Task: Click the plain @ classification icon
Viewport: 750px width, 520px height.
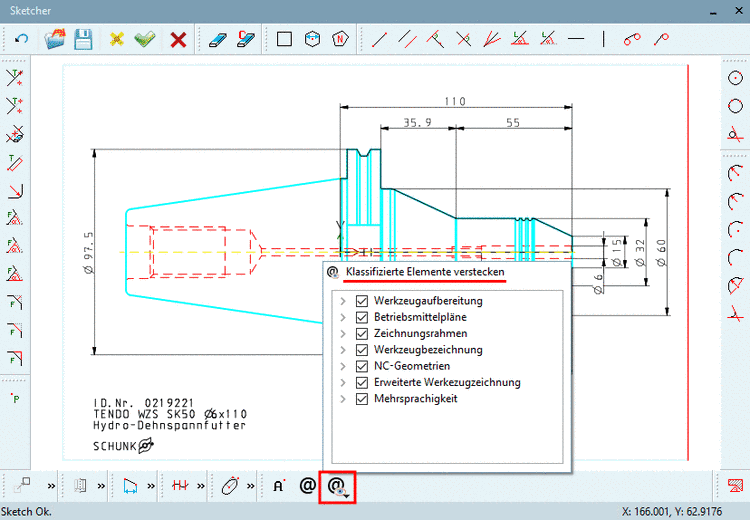Action: (x=308, y=486)
